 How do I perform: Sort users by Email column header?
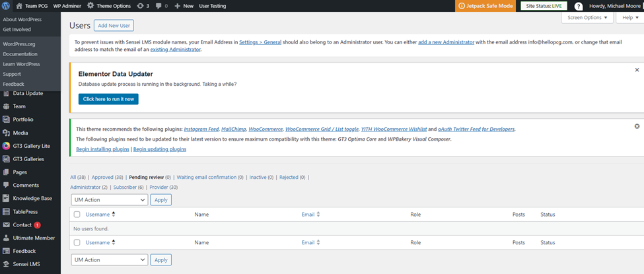(308, 215)
